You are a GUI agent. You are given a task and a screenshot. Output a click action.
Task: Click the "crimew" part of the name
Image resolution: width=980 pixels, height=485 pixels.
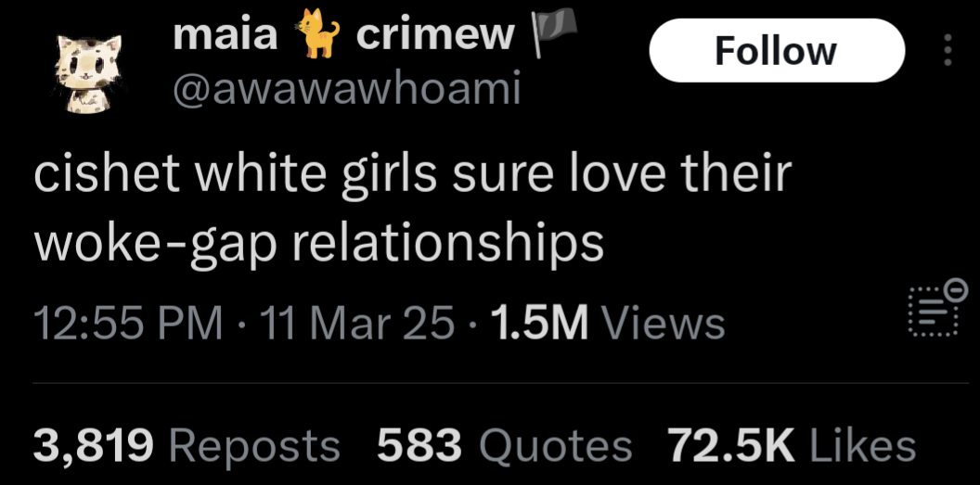(x=435, y=35)
